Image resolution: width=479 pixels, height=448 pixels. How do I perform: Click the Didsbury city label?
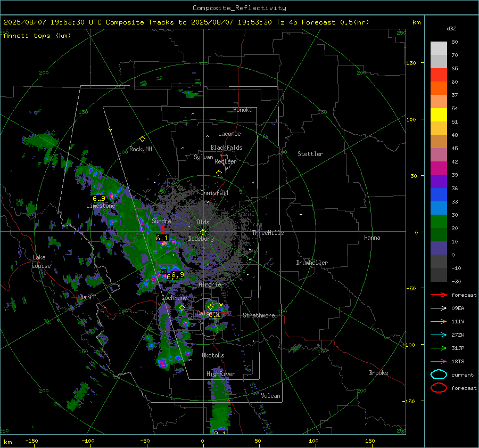pos(201,239)
